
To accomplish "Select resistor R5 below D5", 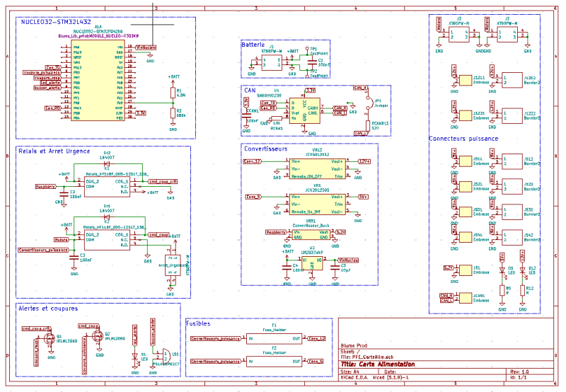I will [x=502, y=291].
